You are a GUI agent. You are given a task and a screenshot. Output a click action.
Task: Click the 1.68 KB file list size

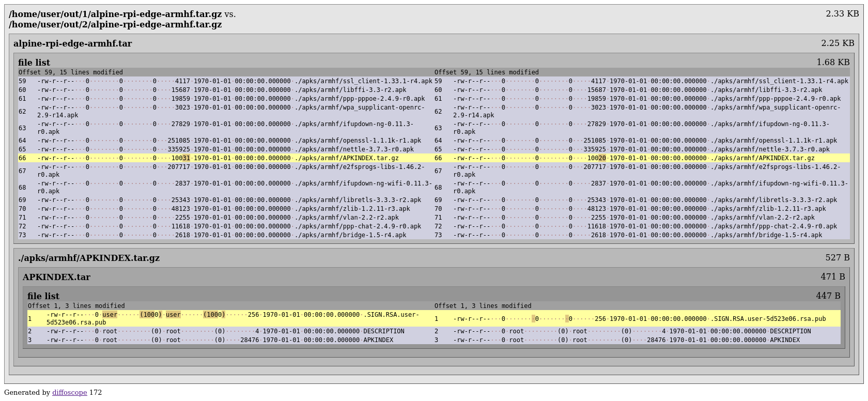832,63
